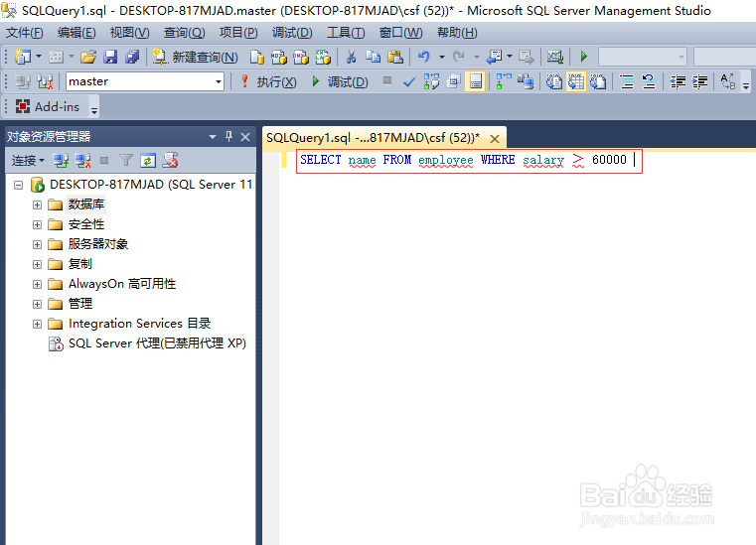Screen dimensions: 756x545
Task: Expand the 安全性 folder
Action: pos(37,224)
